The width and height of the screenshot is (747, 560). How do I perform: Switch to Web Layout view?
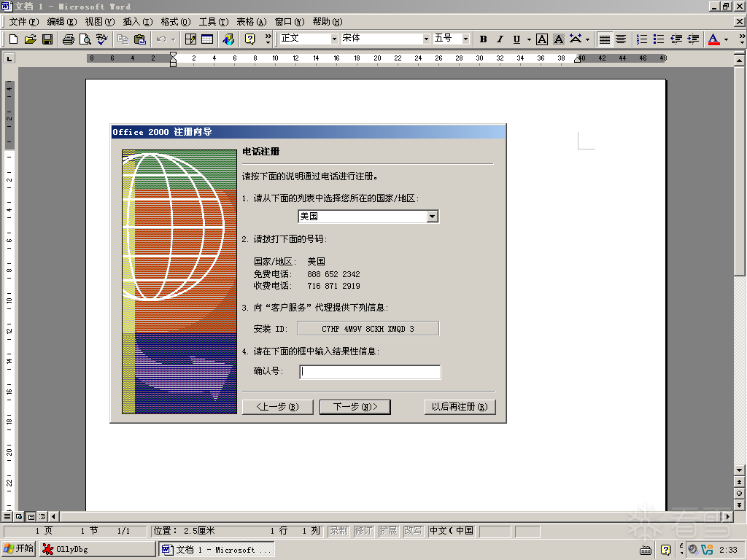tap(19, 516)
